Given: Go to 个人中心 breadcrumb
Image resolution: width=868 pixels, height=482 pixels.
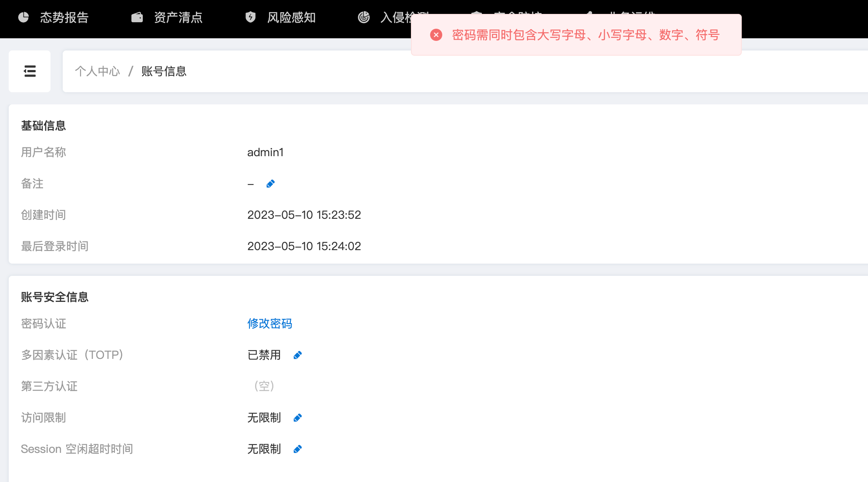Looking at the screenshot, I should pyautogui.click(x=97, y=71).
